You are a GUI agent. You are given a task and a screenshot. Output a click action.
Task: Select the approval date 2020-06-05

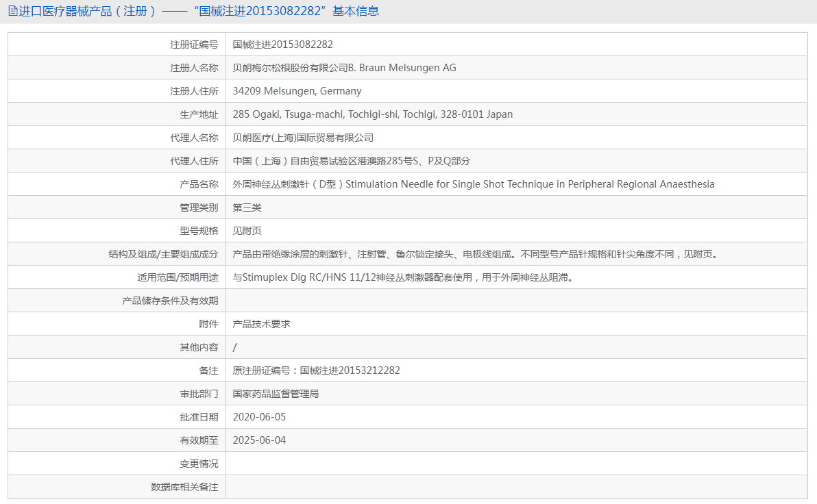point(259,417)
